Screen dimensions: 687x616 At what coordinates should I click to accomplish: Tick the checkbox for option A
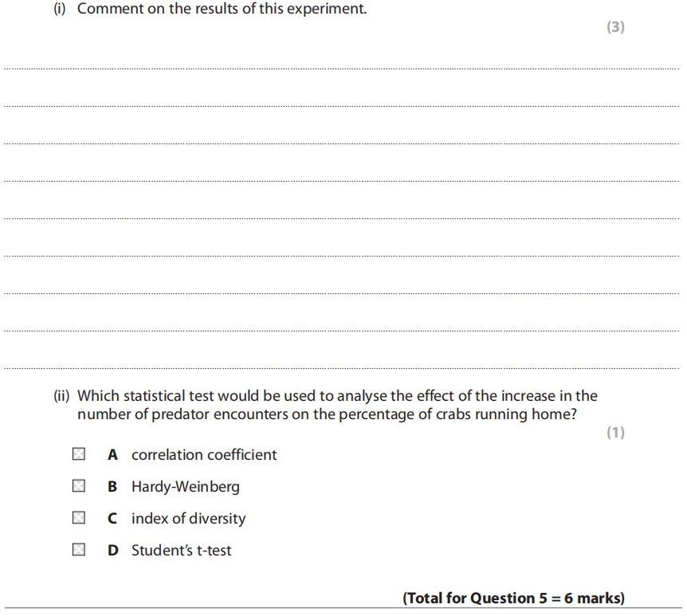coord(79,455)
